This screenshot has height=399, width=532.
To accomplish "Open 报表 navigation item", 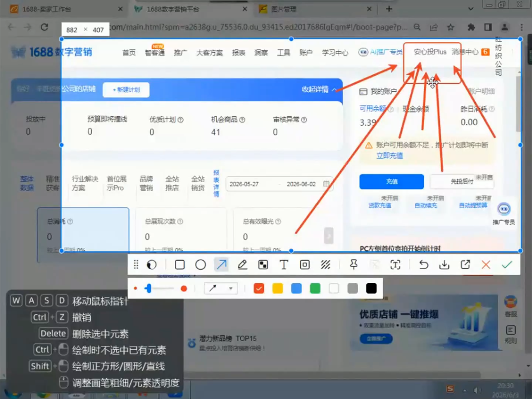I will pos(239,53).
